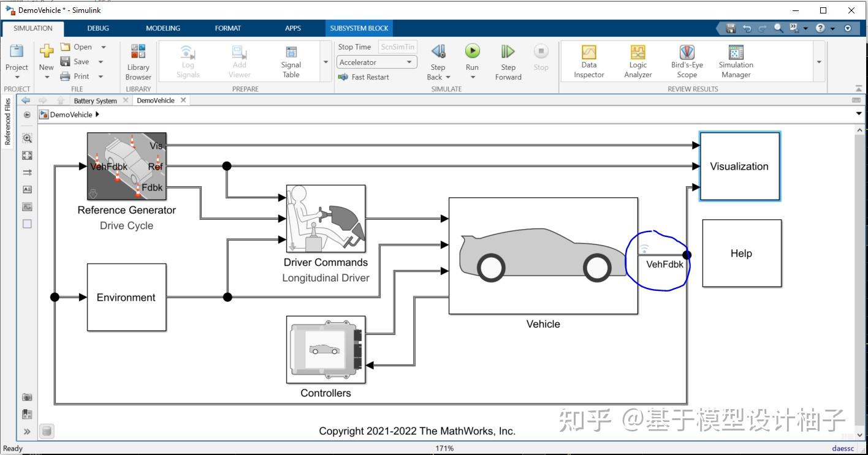
Task: Launch the Bird's-Eye Scope
Action: [x=687, y=61]
